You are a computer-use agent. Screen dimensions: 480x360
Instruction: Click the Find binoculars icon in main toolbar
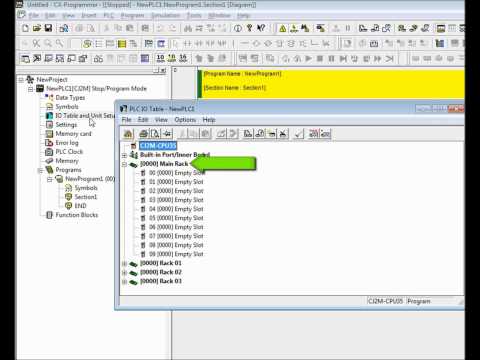(188, 29)
